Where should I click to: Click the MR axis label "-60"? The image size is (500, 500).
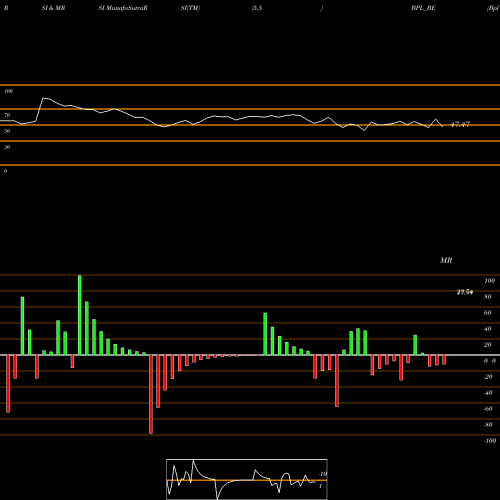click(488, 409)
